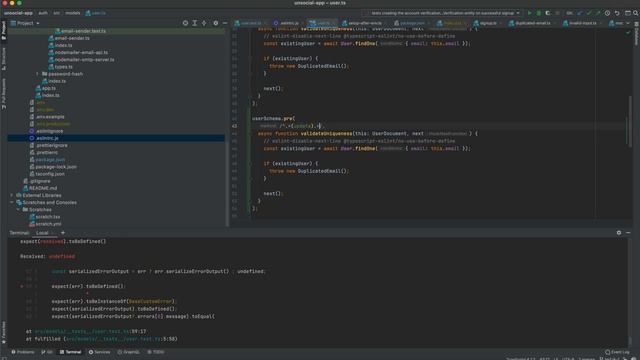The width and height of the screenshot is (640, 360).
Task: Switch to the setup-after-env.ts editor tab
Action: pos(362,23)
